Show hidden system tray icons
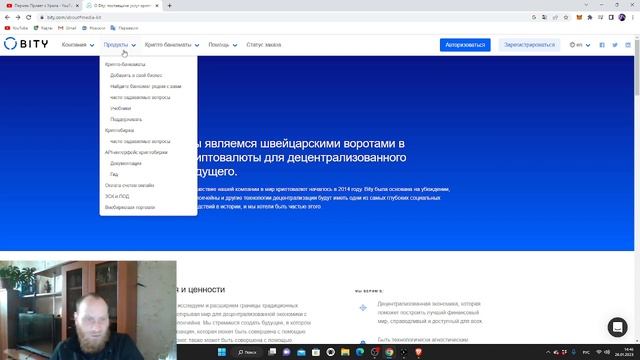The height and width of the screenshot is (360, 640). click(x=548, y=352)
